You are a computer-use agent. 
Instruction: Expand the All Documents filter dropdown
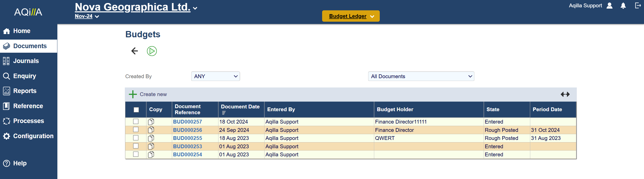tap(421, 76)
